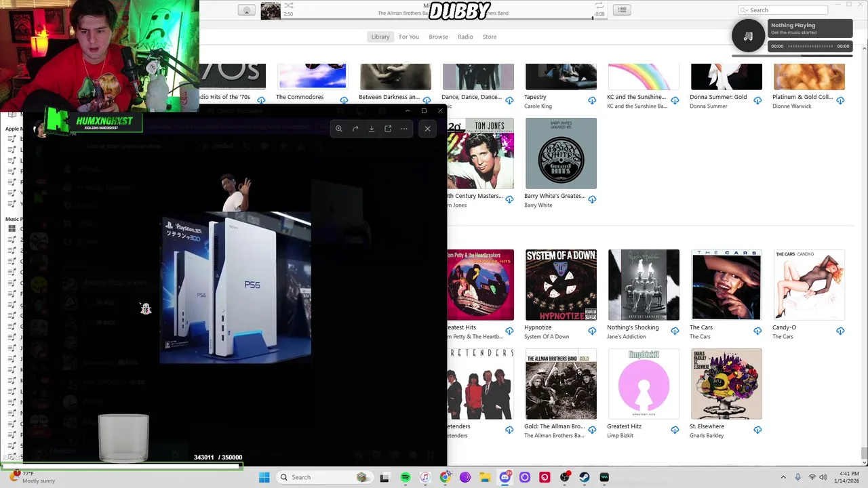The image size is (868, 488).
Task: Open OBS Studio from the taskbar
Action: pyautogui.click(x=564, y=477)
